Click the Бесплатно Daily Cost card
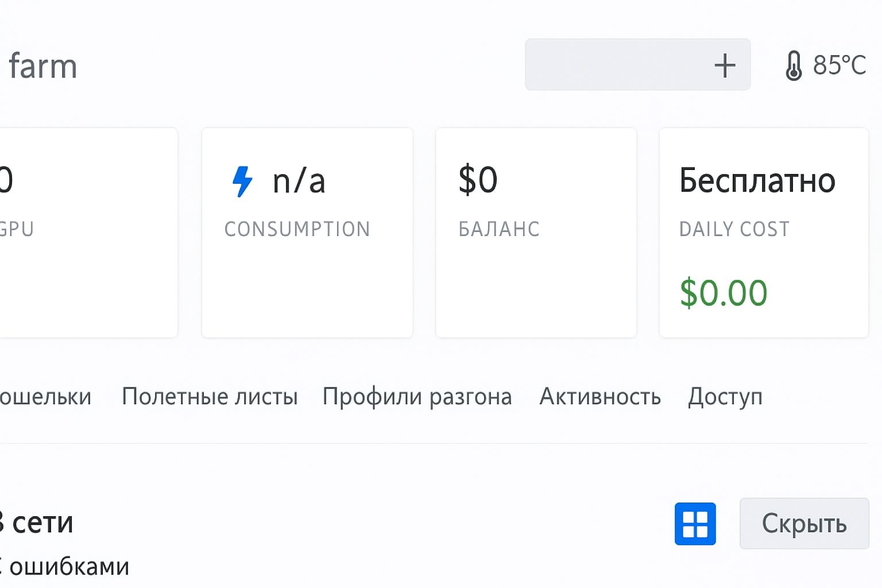 [763, 230]
